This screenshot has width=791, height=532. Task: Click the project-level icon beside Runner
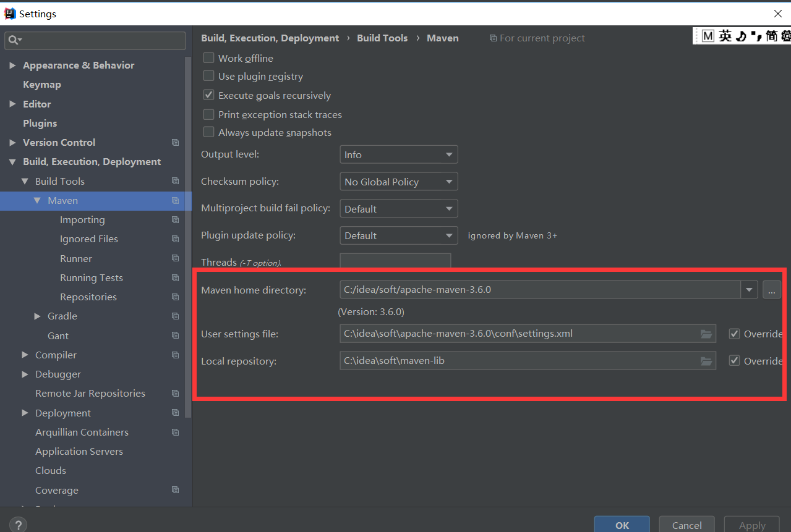[x=176, y=258]
